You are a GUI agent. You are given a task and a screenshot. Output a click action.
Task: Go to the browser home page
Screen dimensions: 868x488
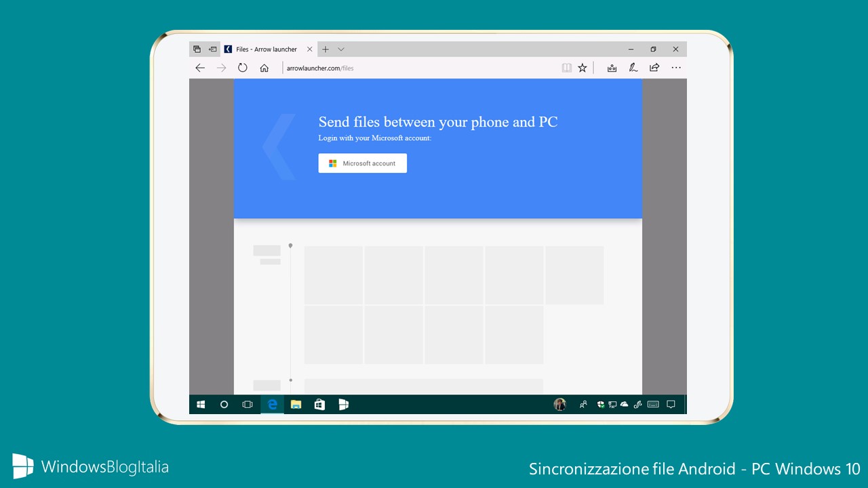pyautogui.click(x=264, y=68)
